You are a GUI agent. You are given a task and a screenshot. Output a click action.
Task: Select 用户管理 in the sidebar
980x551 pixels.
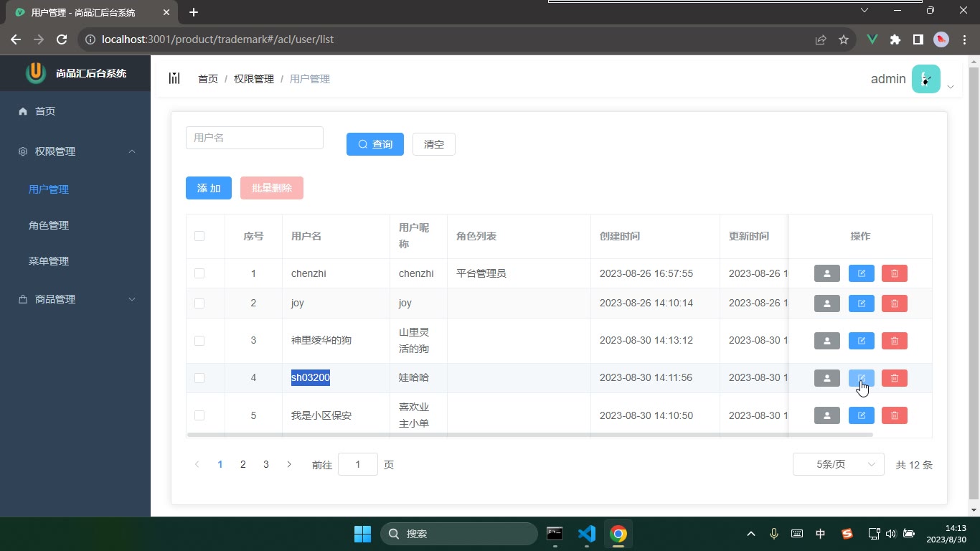point(75,189)
